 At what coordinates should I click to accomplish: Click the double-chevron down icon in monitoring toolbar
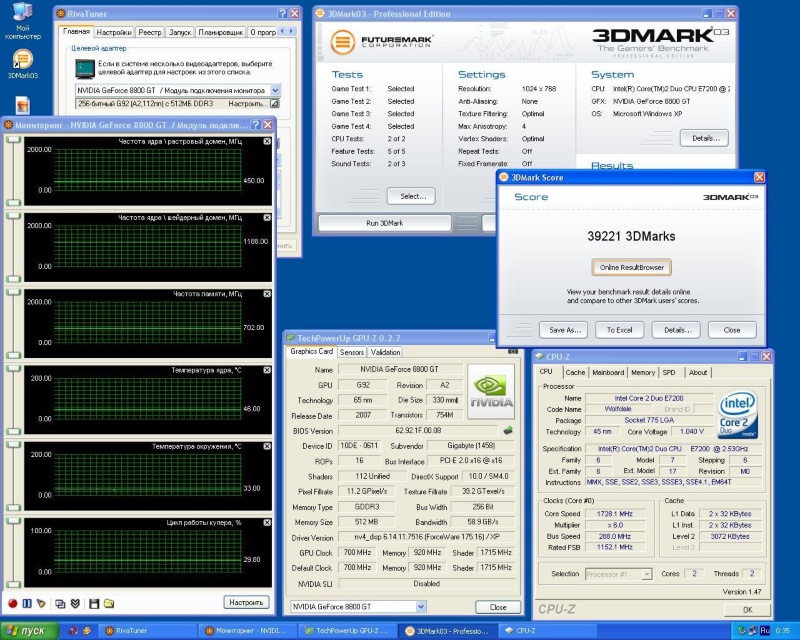[x=76, y=604]
